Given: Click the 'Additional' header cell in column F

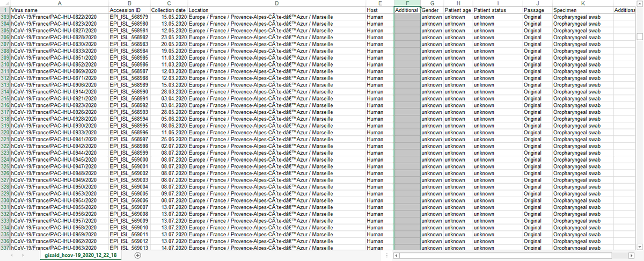Looking at the screenshot, I should click(x=407, y=10).
